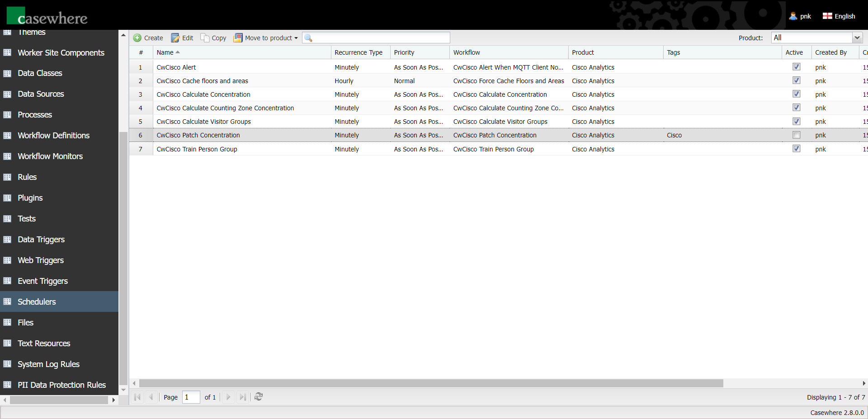
Task: Click the Cisco tag in row 6
Action: [x=674, y=135]
